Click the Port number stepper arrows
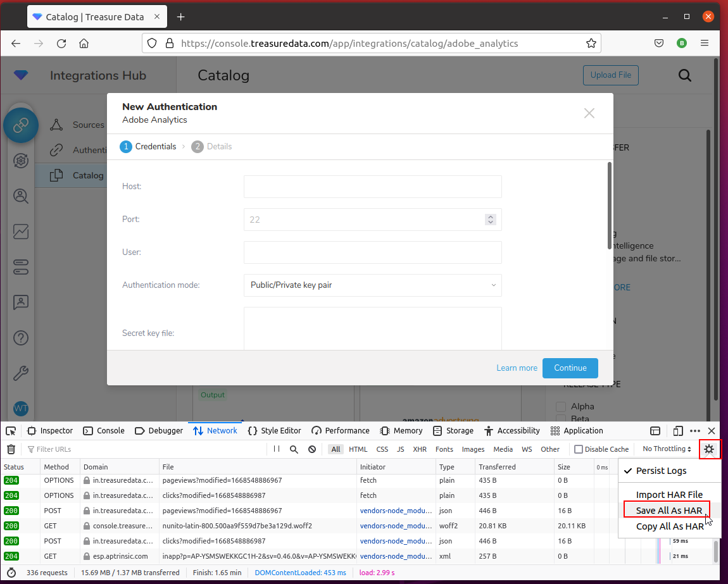The height and width of the screenshot is (584, 728). pos(490,220)
